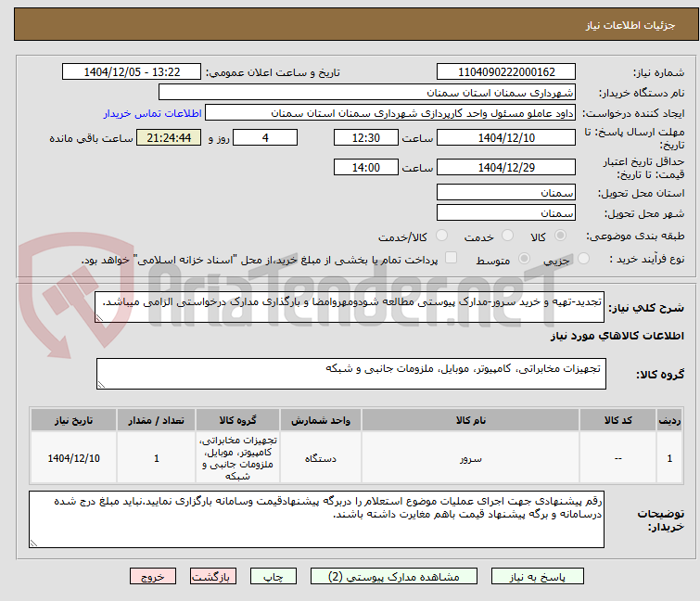Click the تاریخ نیاز column header

point(73,420)
